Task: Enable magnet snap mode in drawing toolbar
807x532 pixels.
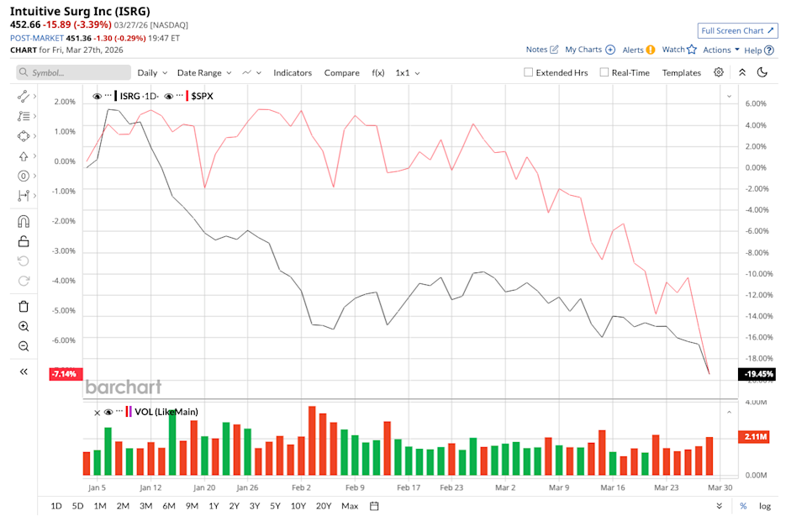Action: tap(24, 221)
